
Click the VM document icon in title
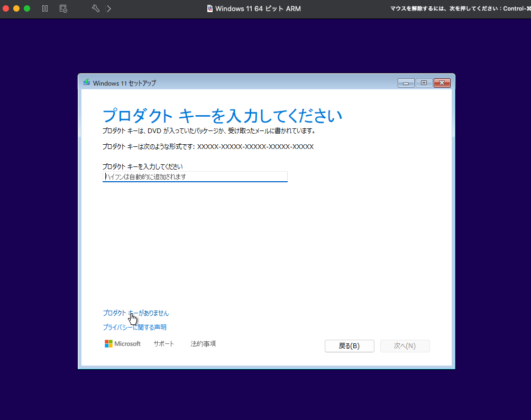[x=210, y=8]
